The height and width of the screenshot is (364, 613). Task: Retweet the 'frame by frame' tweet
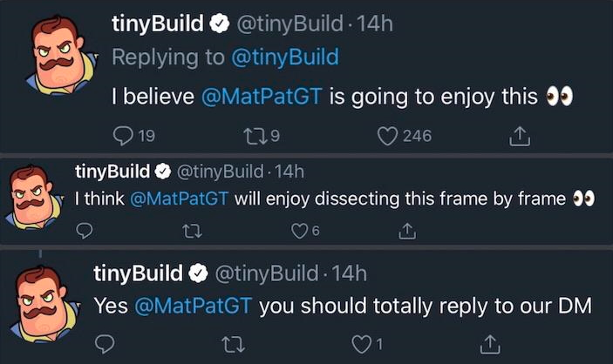point(187,231)
